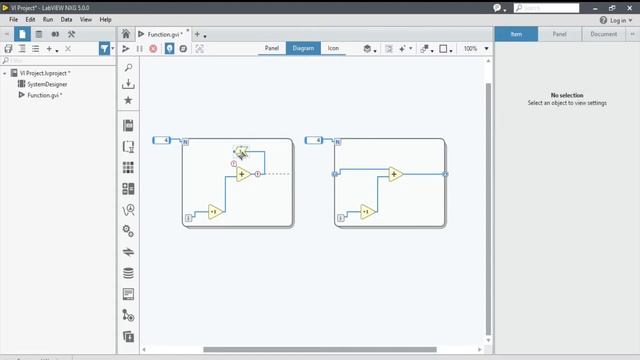Image resolution: width=640 pixels, height=360 pixels.
Task: Collapse the left navigation pane
Action: (x=7, y=34)
